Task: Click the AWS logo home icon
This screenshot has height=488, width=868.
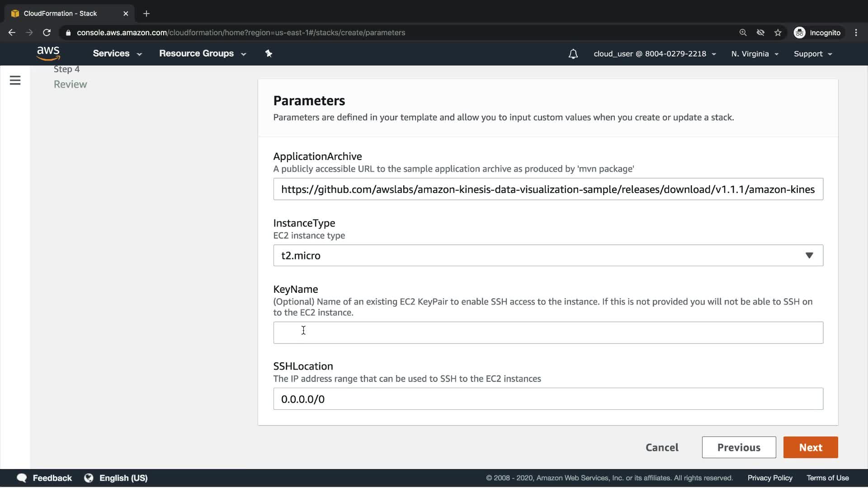Action: click(48, 53)
